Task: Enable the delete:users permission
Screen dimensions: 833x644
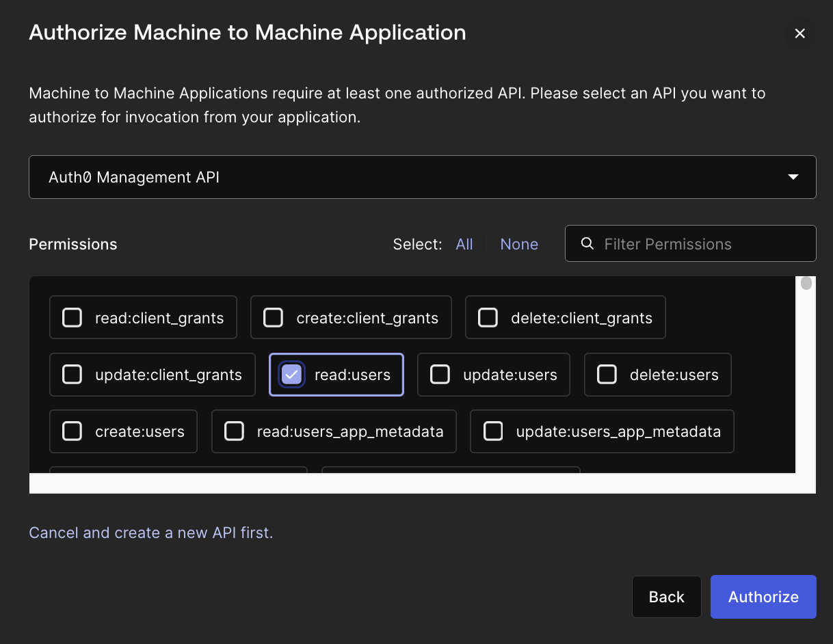Action: [606, 375]
